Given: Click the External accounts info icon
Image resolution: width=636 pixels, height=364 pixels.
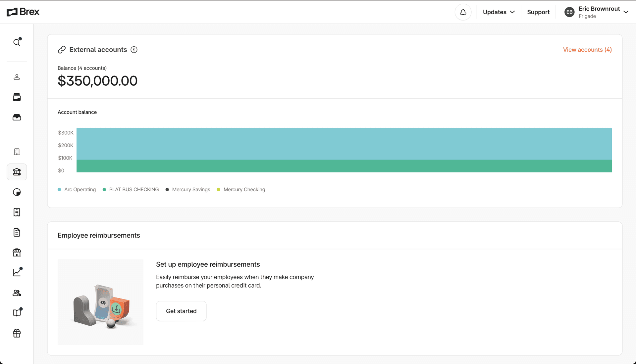Looking at the screenshot, I should pyautogui.click(x=134, y=50).
